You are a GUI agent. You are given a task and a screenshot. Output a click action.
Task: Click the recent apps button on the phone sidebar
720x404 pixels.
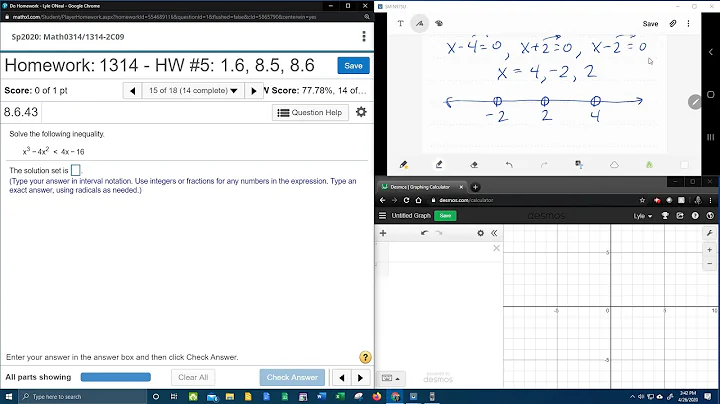click(710, 137)
